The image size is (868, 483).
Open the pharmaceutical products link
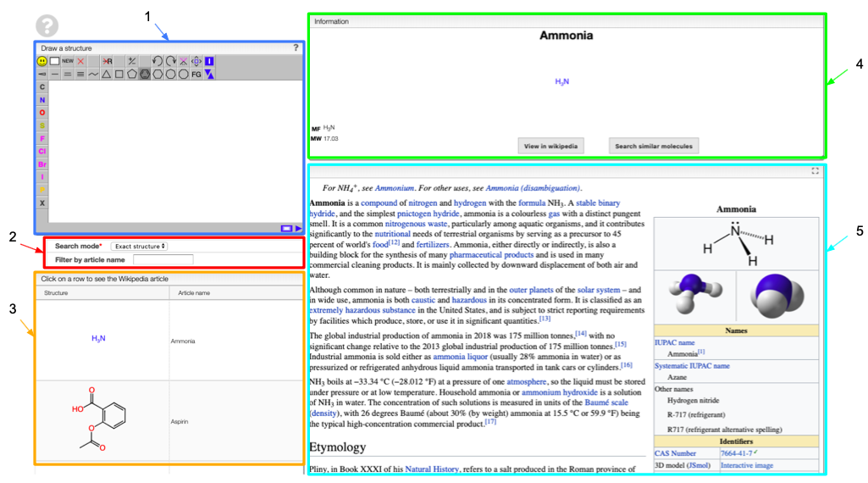pyautogui.click(x=491, y=255)
